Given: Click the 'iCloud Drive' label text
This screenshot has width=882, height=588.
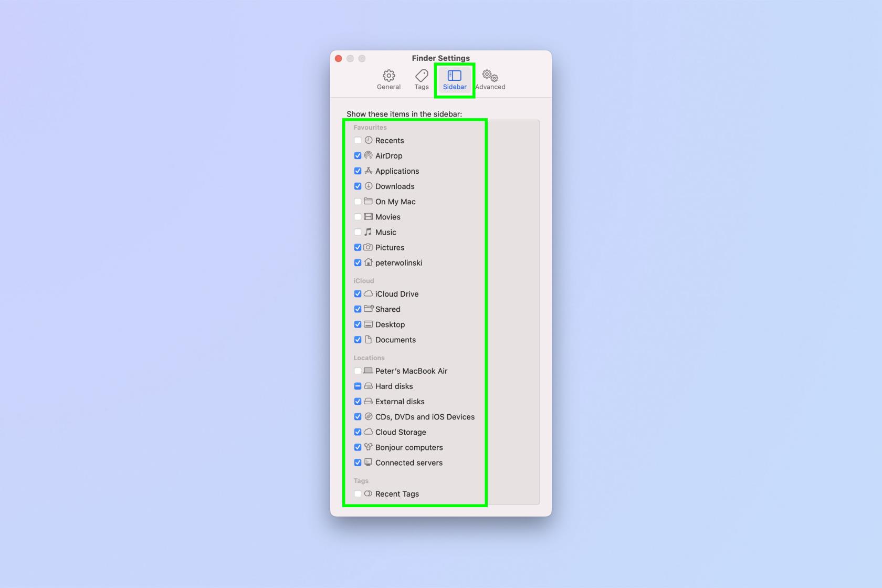Looking at the screenshot, I should click(x=397, y=294).
